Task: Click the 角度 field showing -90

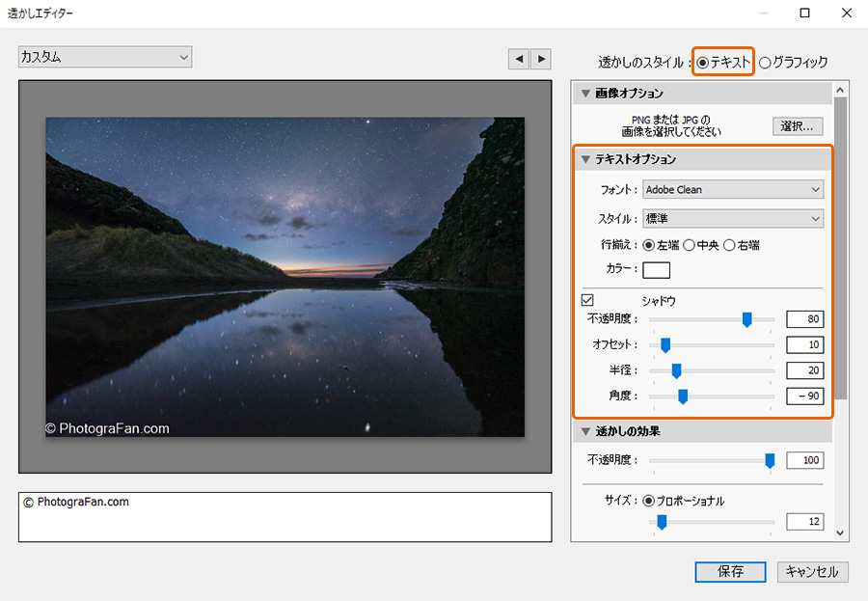Action: coord(805,396)
